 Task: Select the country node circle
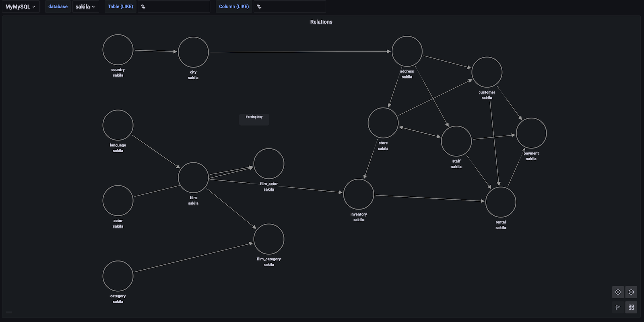click(118, 50)
